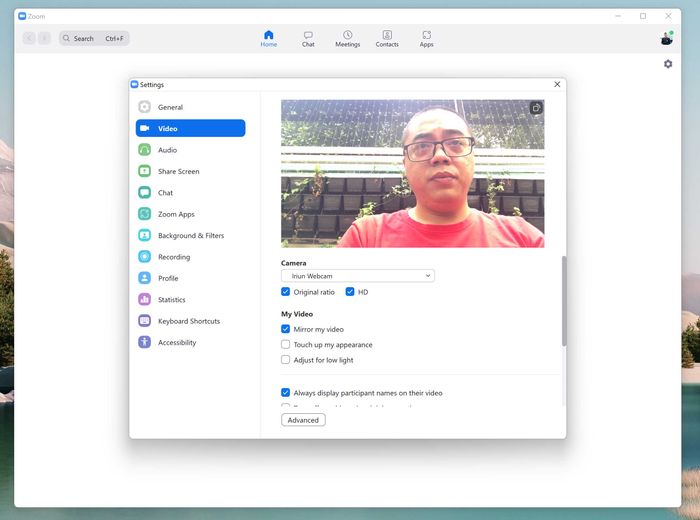
Task: Open the Apps tab
Action: [426, 38]
